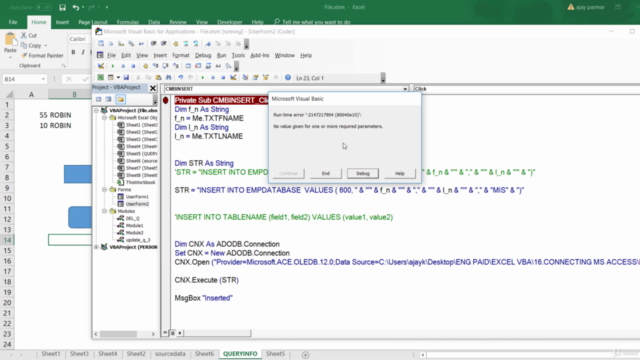Open the Immediate Window icon in Debug toolbar
This screenshot has height=360, width=640.
point(198,66)
